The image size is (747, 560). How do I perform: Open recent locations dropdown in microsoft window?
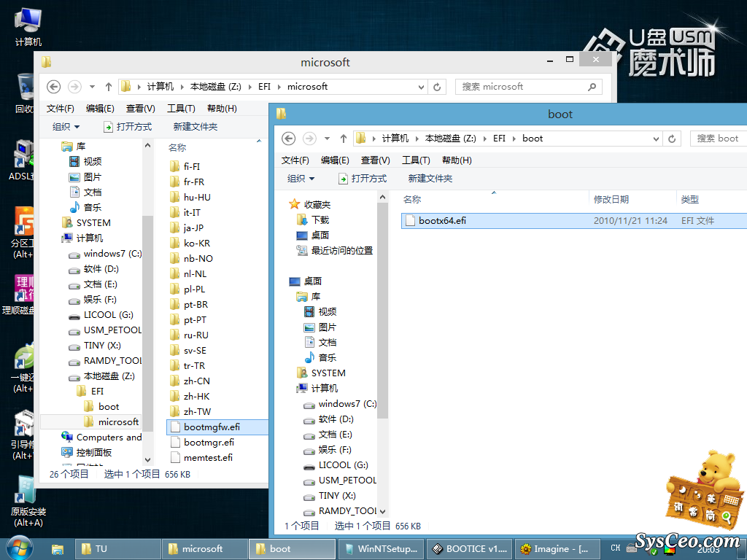93,87
